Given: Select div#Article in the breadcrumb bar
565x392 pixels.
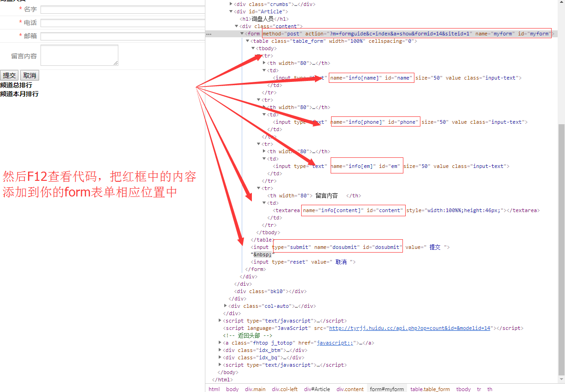Looking at the screenshot, I should click(x=317, y=389).
